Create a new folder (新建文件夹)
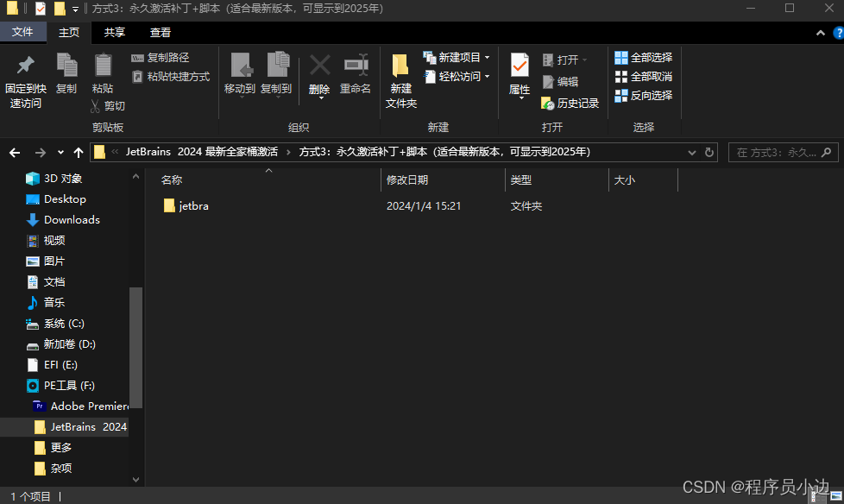The width and height of the screenshot is (844, 504). coord(401,81)
